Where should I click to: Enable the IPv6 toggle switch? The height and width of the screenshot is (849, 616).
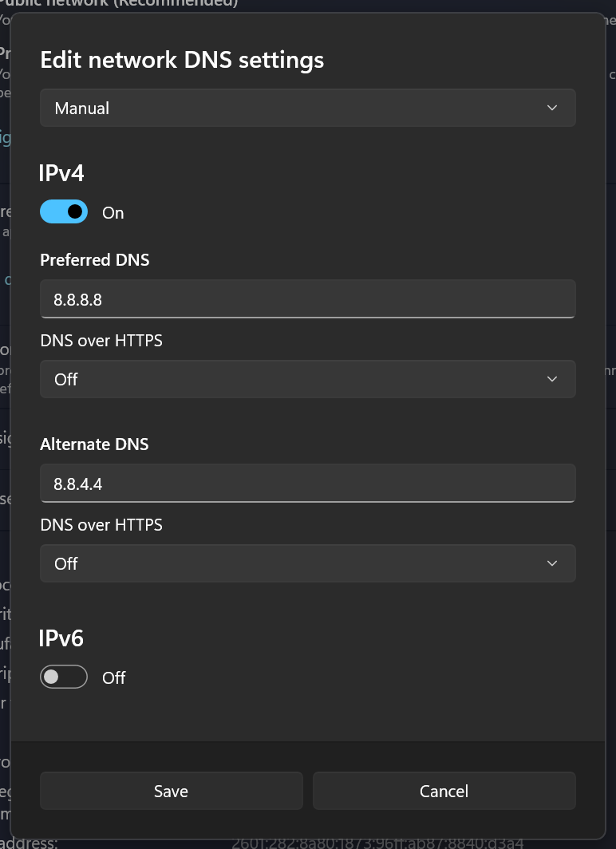(x=64, y=677)
